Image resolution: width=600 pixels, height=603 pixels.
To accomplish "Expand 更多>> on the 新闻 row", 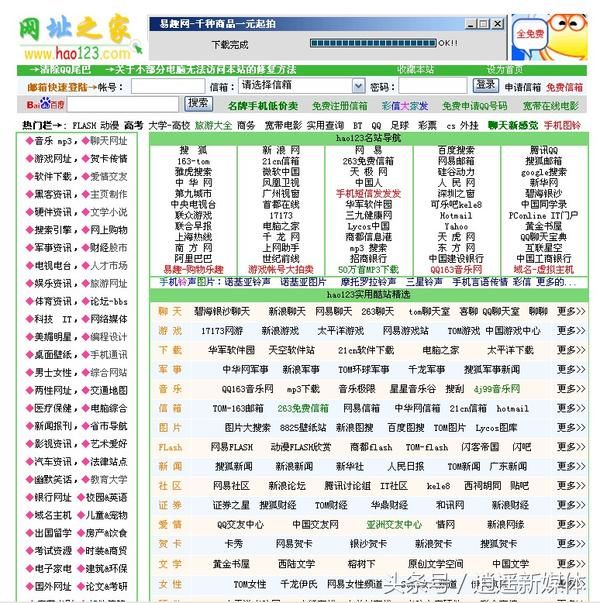I will click(x=571, y=466).
